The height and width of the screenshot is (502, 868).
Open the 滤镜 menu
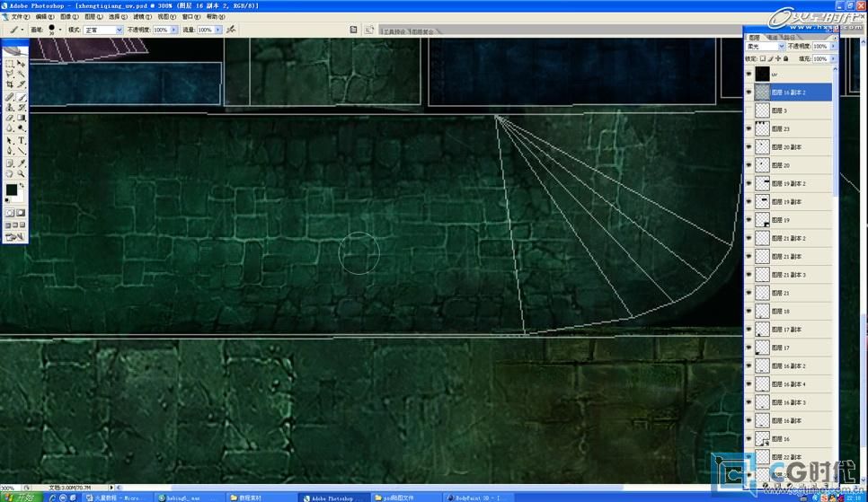click(x=142, y=17)
